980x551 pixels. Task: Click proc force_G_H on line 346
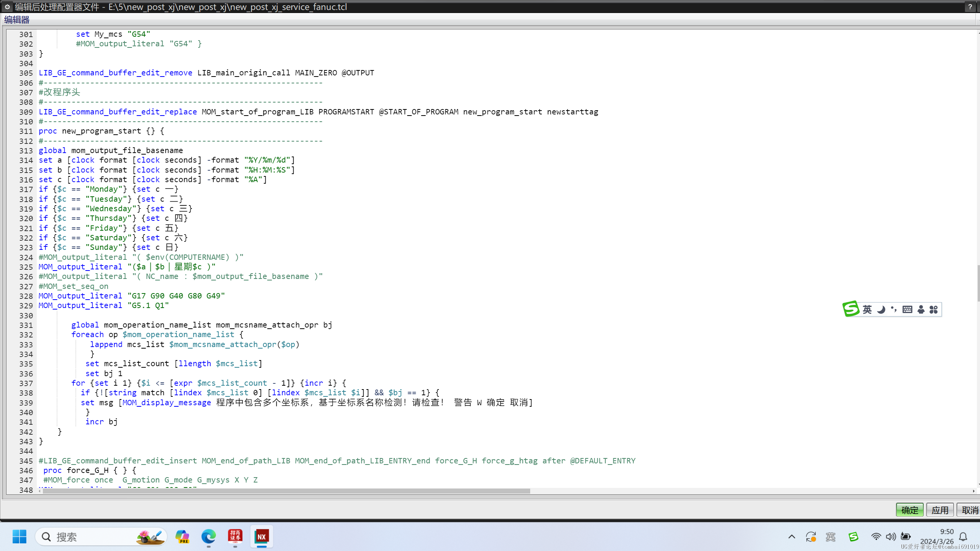pos(76,470)
